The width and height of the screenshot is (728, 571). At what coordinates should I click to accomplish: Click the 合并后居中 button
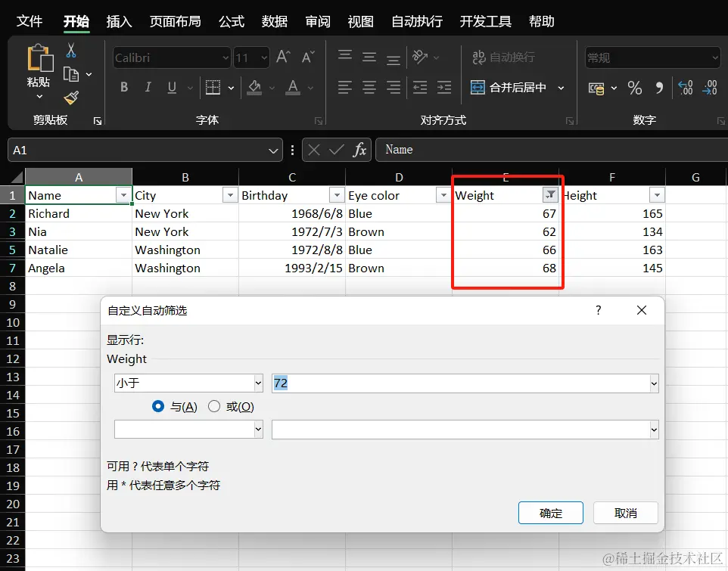click(x=509, y=87)
